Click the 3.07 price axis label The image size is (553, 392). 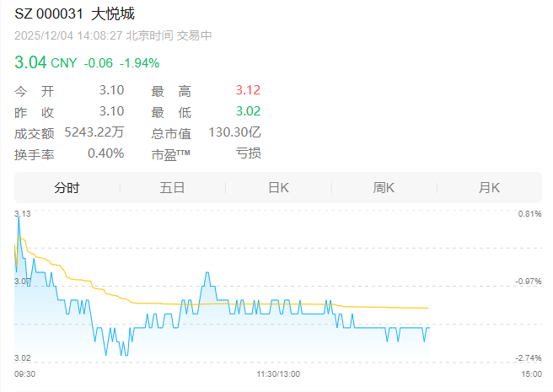[x=23, y=282]
